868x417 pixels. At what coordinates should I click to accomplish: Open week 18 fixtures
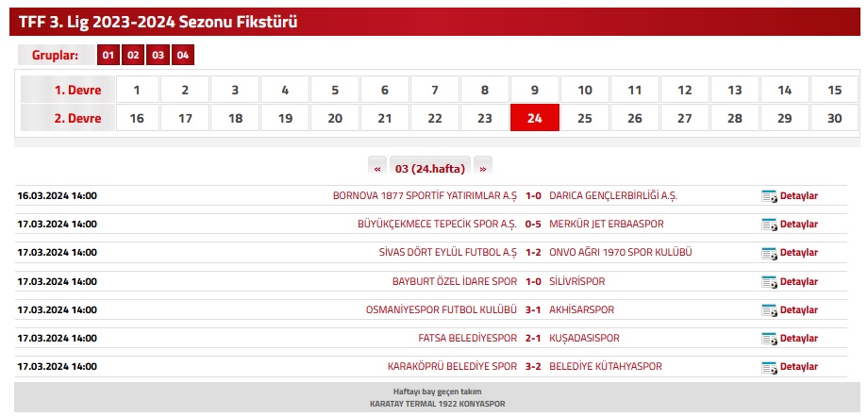(x=235, y=118)
